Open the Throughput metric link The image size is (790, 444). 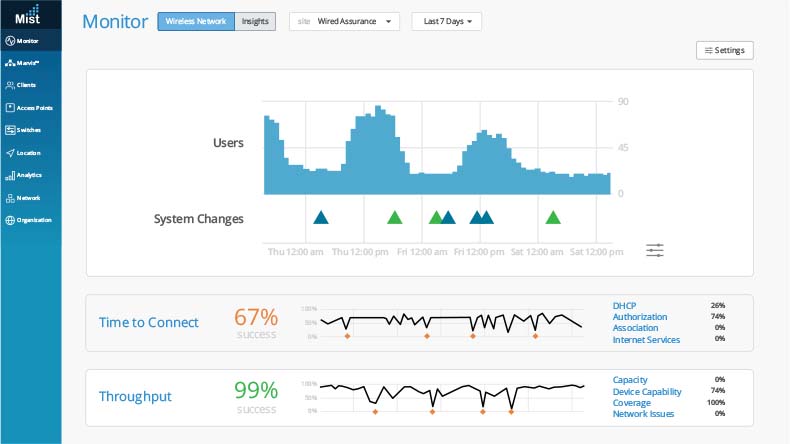[135, 396]
